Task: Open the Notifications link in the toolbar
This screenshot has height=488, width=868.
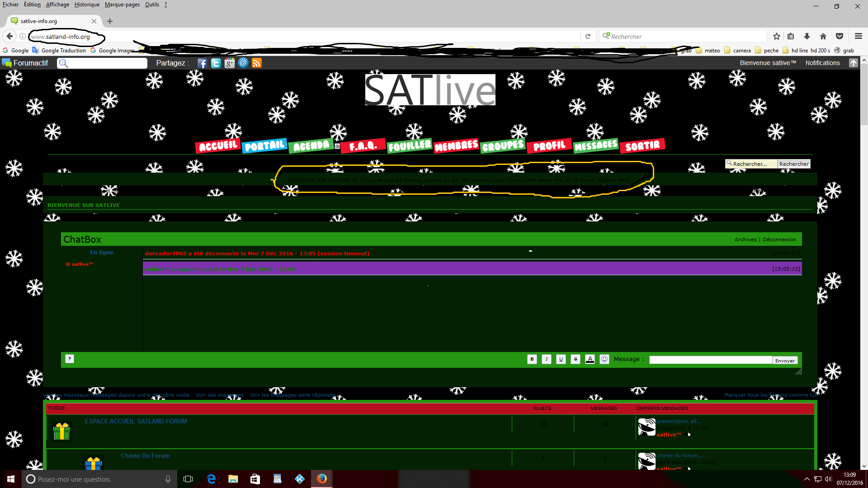Action: (822, 63)
